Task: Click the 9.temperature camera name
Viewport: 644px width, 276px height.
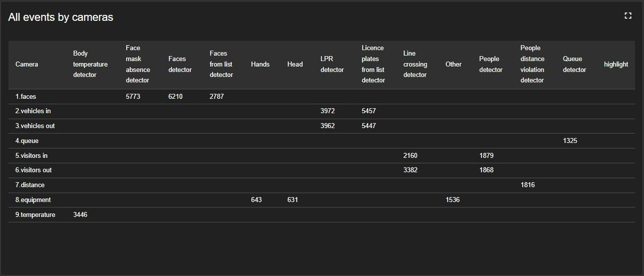Action: click(x=35, y=215)
